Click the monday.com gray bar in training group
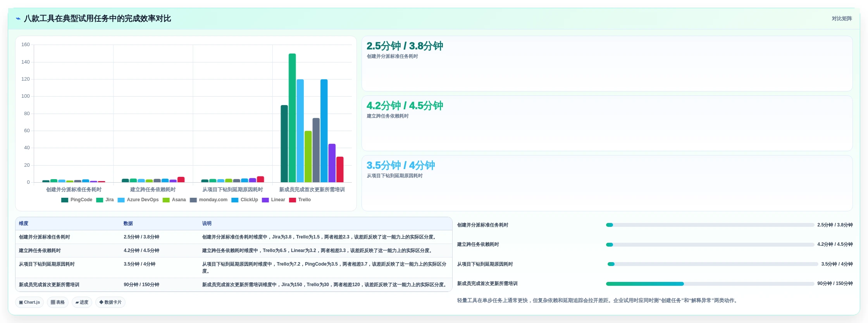The width and height of the screenshot is (868, 323). (316, 150)
